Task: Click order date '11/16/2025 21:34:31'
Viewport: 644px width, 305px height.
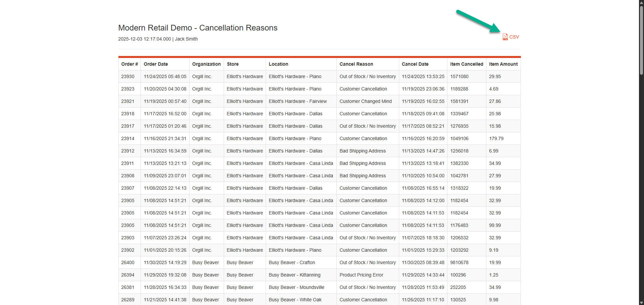Action: tap(165, 138)
